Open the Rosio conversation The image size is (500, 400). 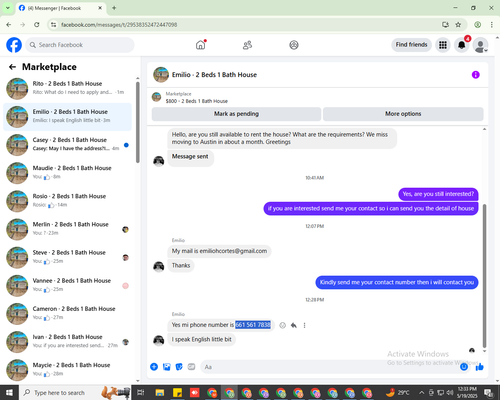[68, 201]
